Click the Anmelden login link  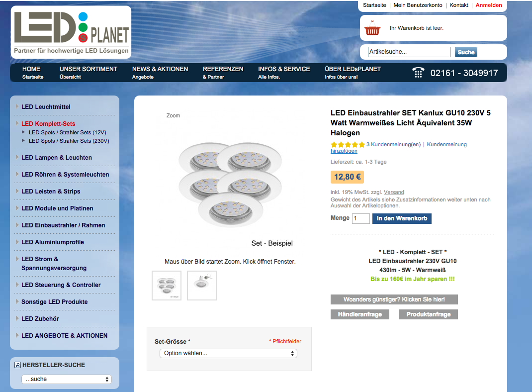click(x=489, y=5)
